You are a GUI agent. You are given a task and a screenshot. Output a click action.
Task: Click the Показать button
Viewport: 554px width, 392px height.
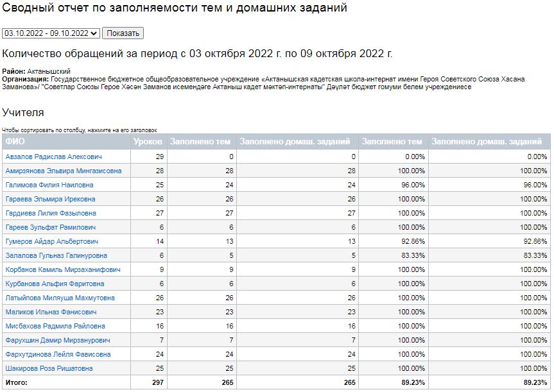pos(123,33)
